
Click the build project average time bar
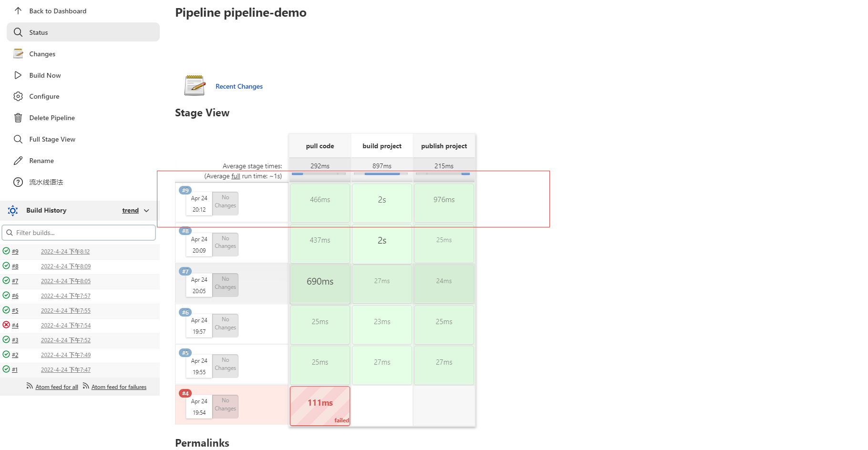pos(381,174)
